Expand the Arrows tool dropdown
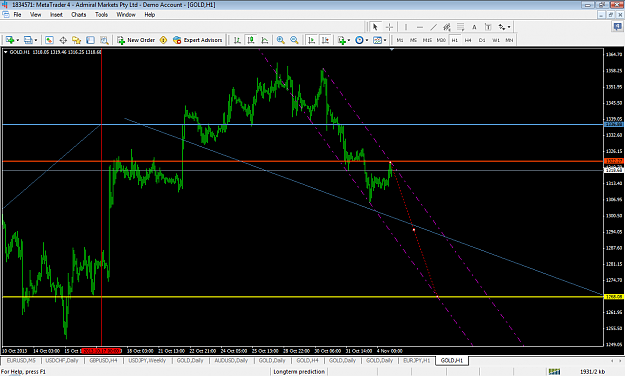Viewport: 625px width, 376px height. [x=509, y=28]
